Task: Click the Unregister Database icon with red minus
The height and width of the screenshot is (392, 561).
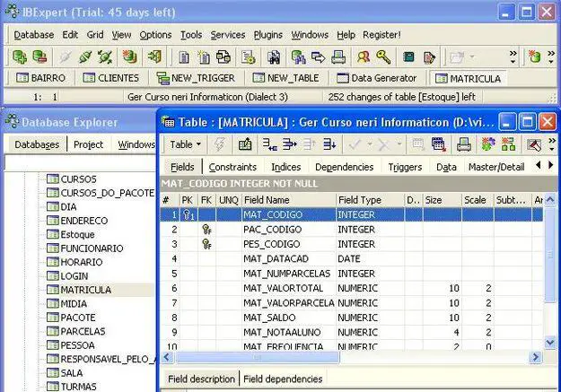Action: (x=39, y=57)
